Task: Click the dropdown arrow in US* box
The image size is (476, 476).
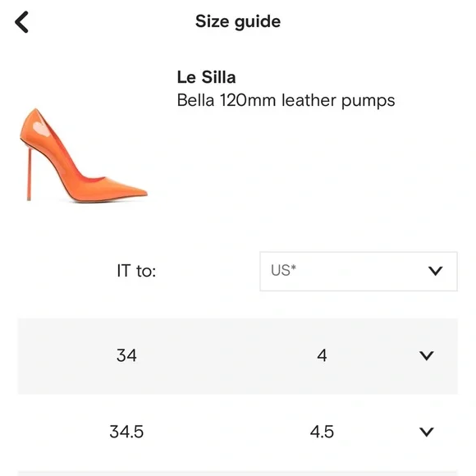Action: click(435, 271)
